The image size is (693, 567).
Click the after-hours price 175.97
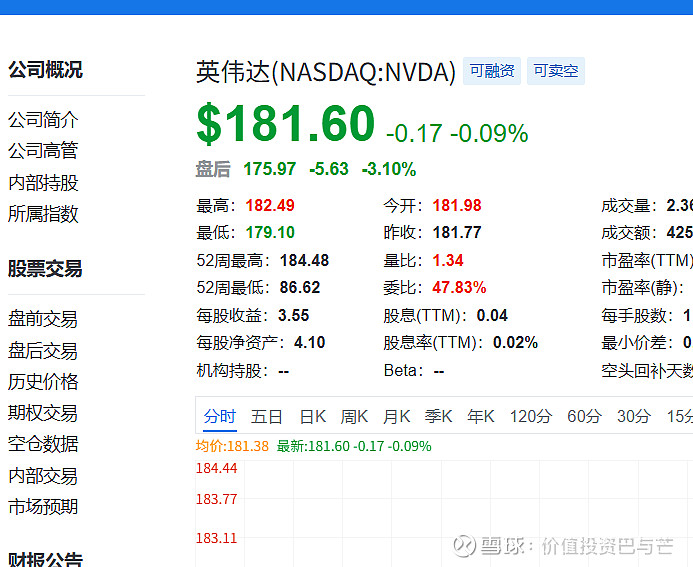click(x=270, y=169)
